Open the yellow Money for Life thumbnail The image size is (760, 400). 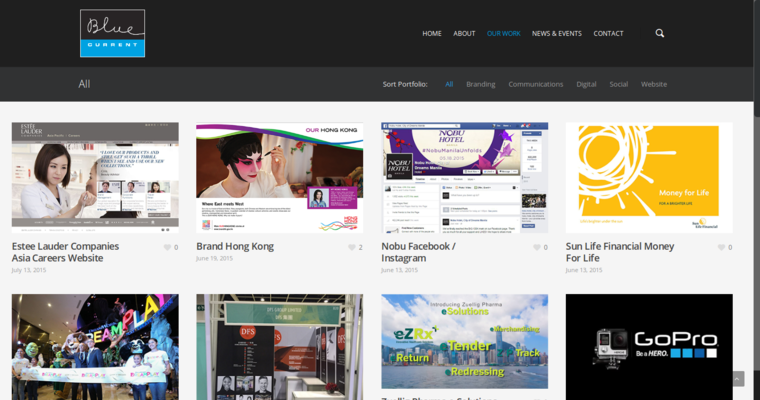[649, 177]
